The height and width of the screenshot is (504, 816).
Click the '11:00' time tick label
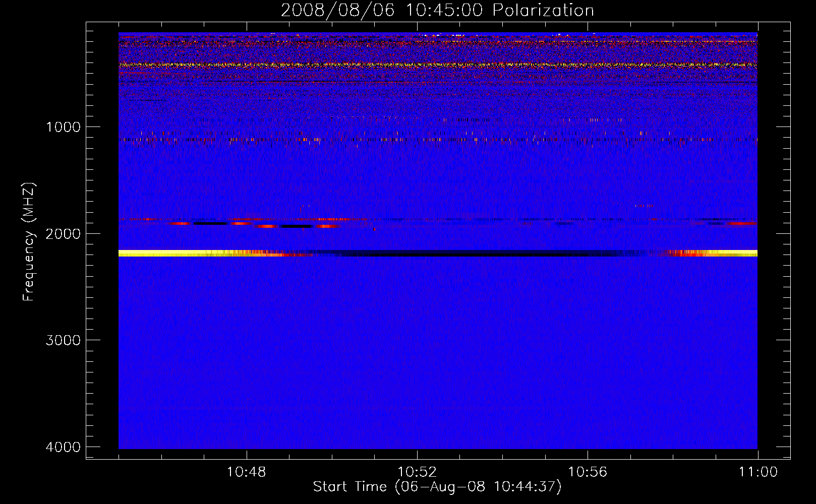758,472
